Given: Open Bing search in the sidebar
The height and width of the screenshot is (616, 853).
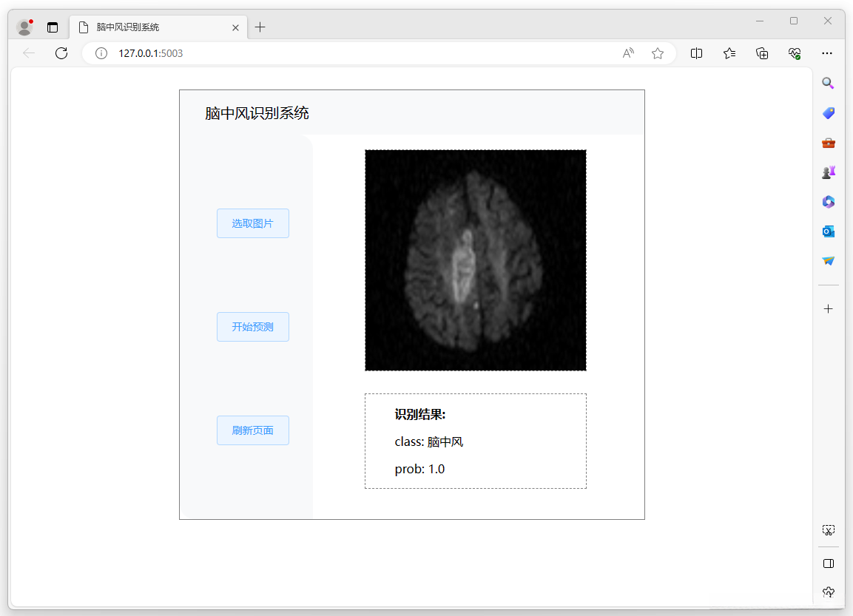Looking at the screenshot, I should [828, 84].
